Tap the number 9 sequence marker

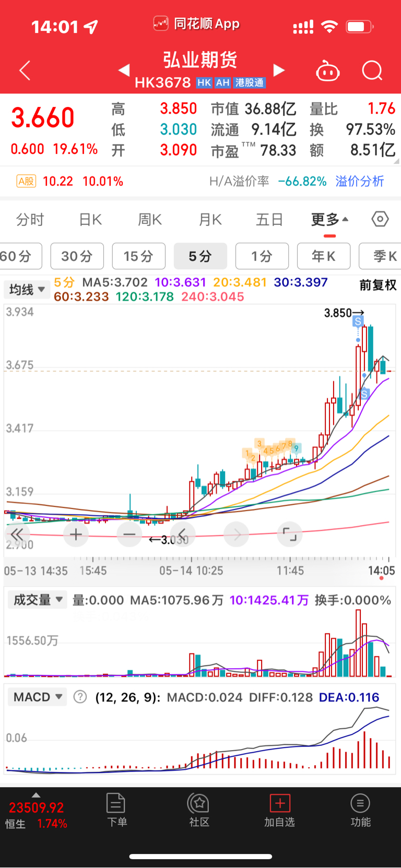(x=296, y=448)
